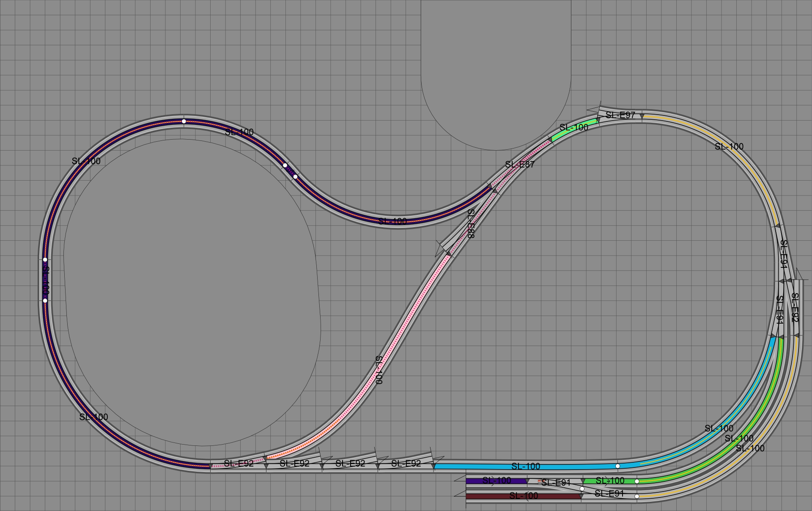
Task: Click the SL-E87 track label
Action: click(x=520, y=165)
